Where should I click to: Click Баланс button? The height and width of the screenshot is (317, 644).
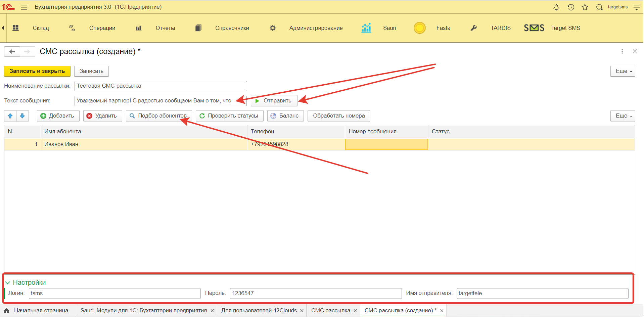point(285,116)
